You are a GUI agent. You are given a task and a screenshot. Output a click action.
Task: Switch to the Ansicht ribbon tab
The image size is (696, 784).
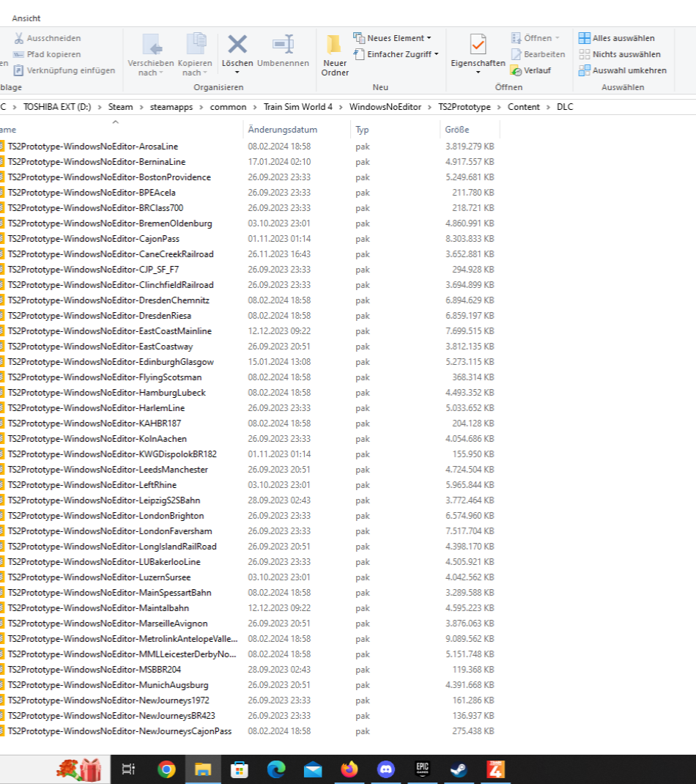26,18
